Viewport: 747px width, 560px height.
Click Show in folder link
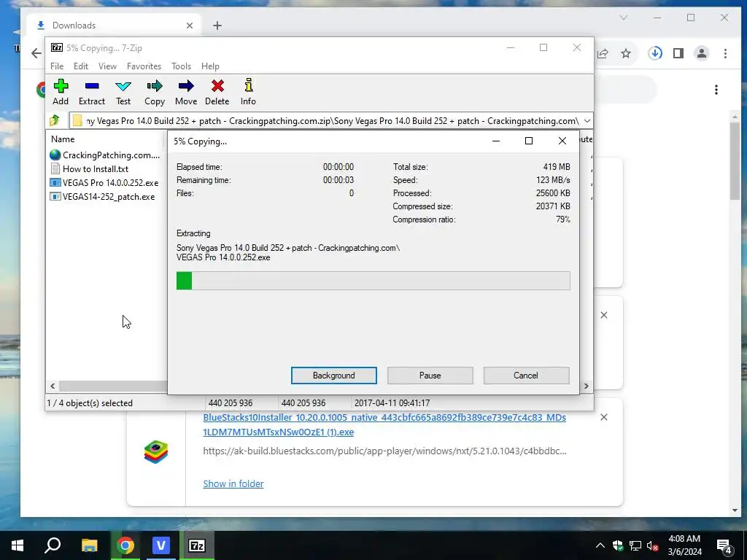pyautogui.click(x=233, y=483)
